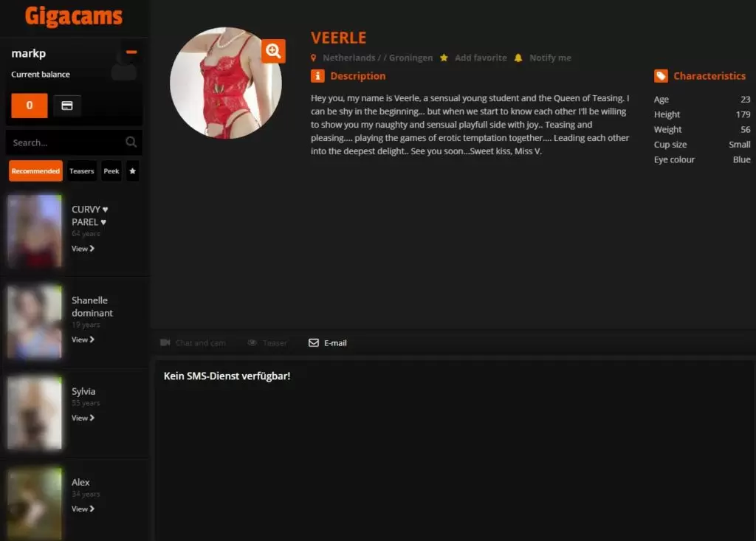Open View arrow for Sylvia
This screenshot has width=756, height=541.
coord(83,418)
